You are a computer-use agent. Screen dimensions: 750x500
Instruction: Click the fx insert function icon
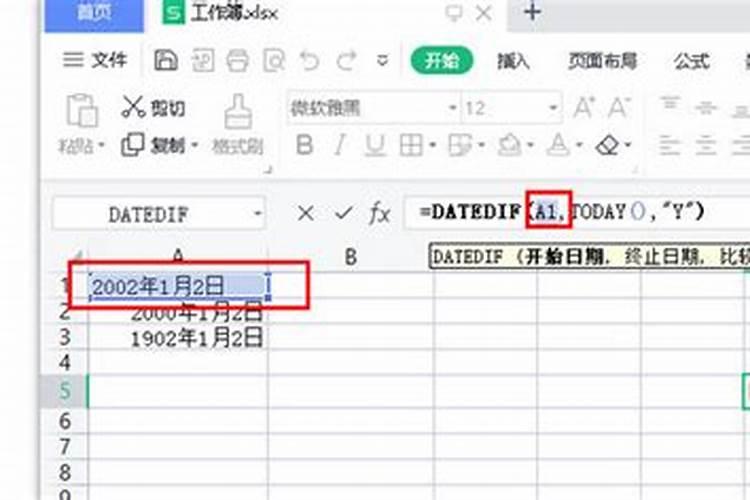point(380,213)
